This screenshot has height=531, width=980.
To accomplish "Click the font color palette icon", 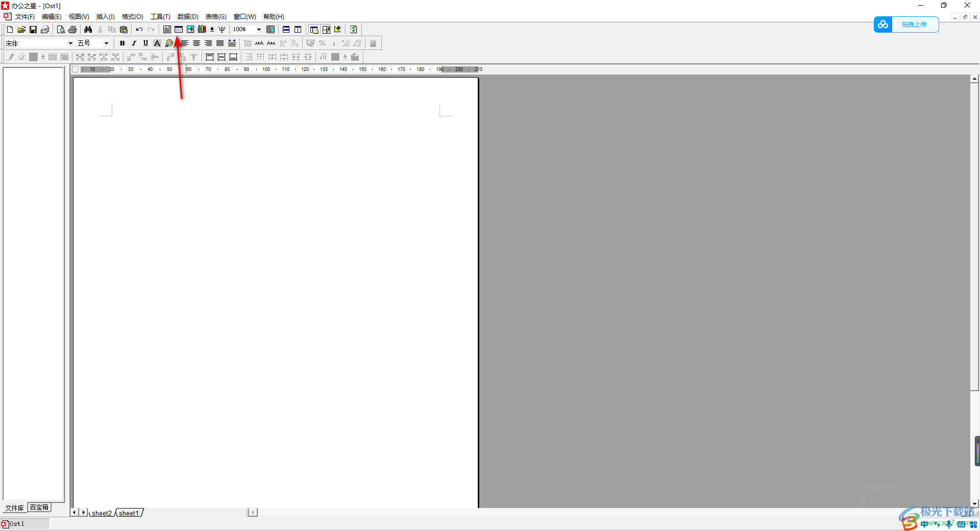I will 169,43.
